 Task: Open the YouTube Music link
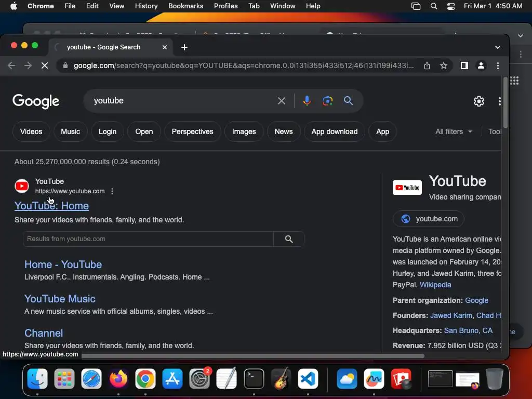tap(60, 299)
